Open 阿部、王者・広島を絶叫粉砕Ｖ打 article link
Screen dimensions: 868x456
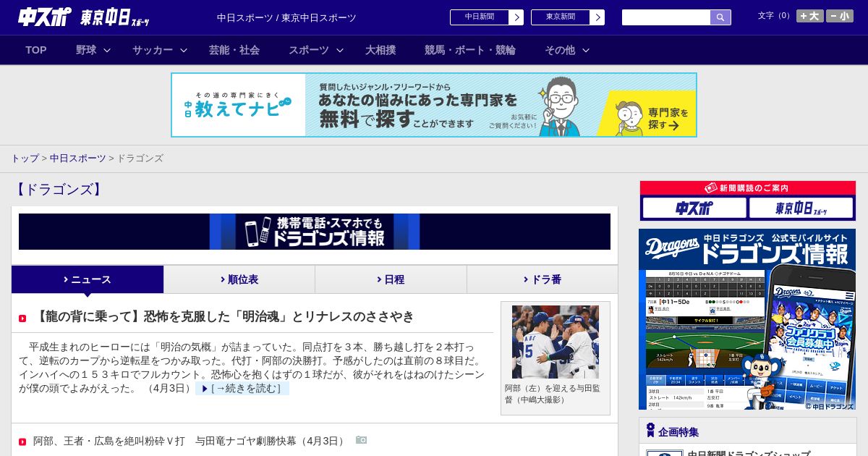(190, 441)
